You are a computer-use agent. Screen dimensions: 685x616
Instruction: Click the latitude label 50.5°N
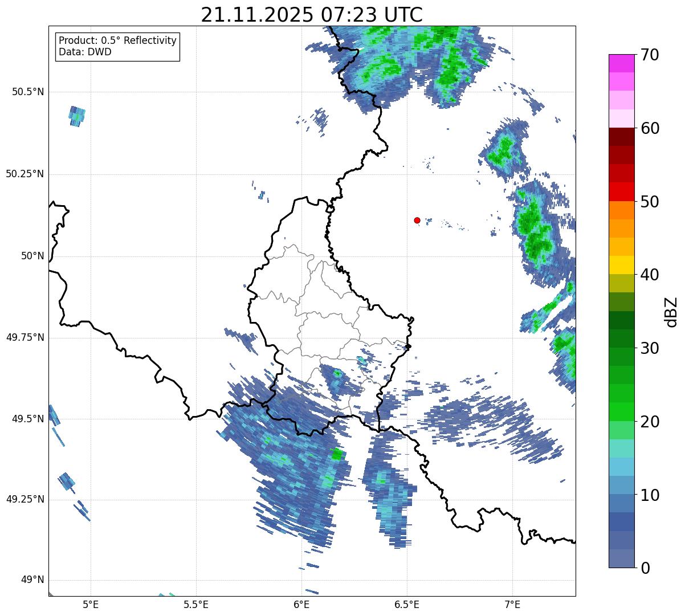[28, 92]
